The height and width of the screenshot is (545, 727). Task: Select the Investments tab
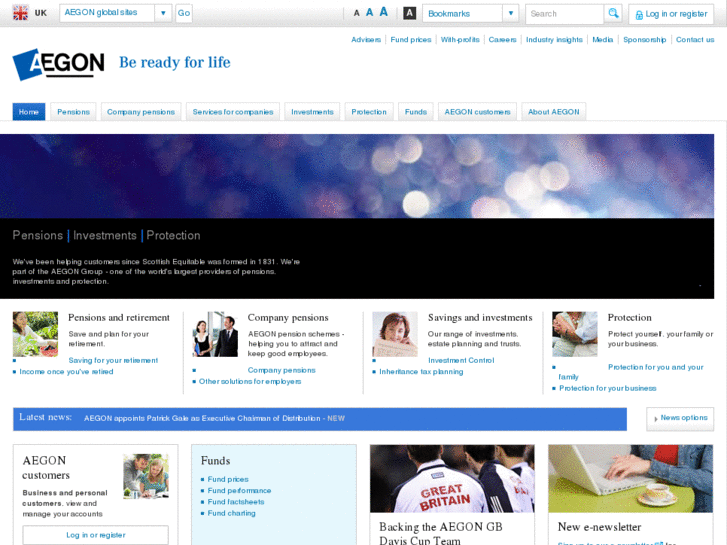[312, 112]
